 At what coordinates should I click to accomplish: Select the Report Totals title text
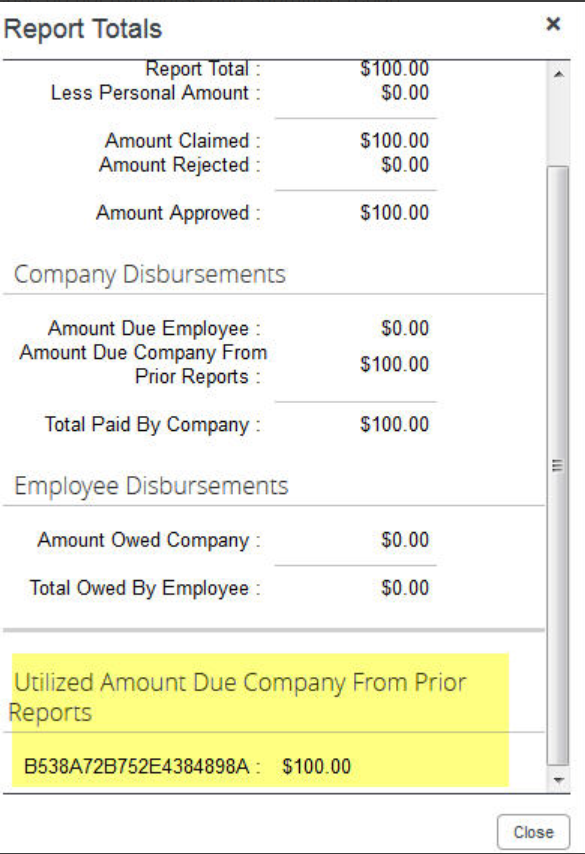[83, 28]
